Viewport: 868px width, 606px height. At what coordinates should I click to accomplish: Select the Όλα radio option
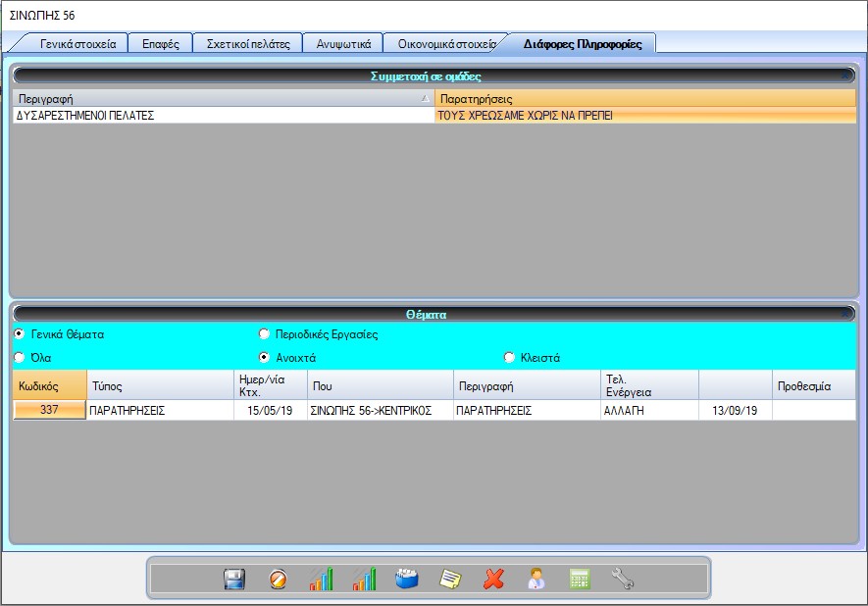20,358
